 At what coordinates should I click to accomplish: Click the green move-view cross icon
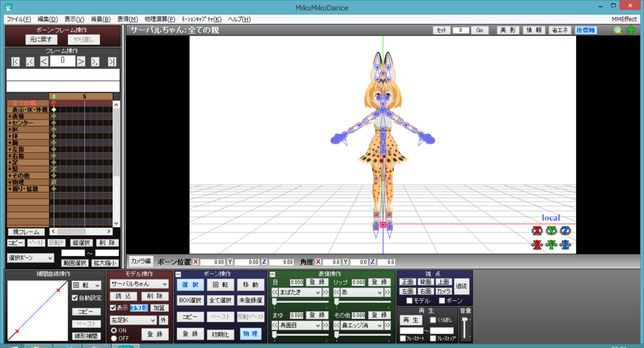click(x=631, y=30)
